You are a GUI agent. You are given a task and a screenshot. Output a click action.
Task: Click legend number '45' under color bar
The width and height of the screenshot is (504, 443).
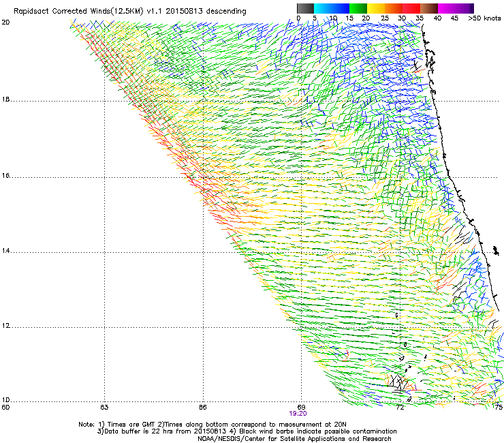pyautogui.click(x=454, y=18)
